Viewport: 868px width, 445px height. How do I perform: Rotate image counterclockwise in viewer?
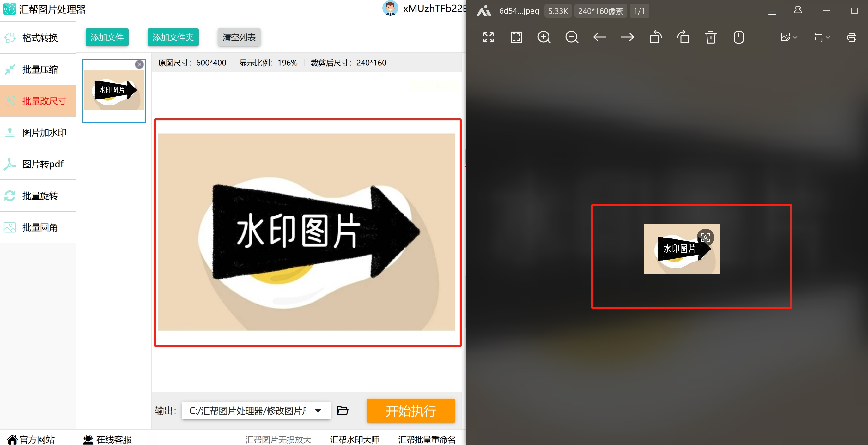(x=655, y=37)
